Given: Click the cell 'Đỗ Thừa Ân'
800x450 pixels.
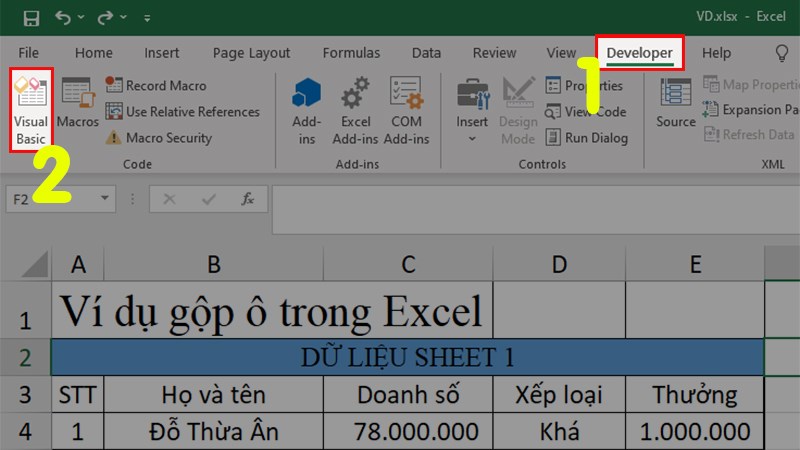Looking at the screenshot, I should click(213, 432).
